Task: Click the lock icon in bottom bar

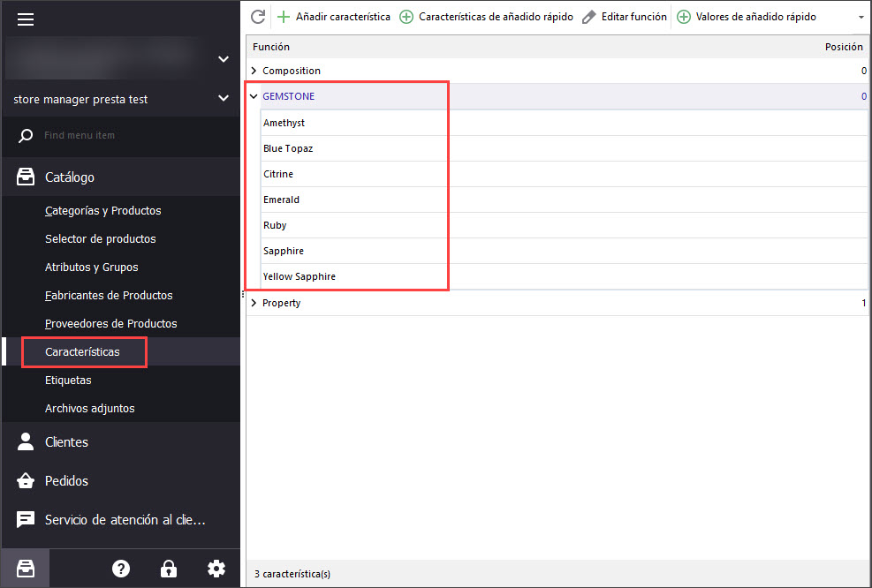Action: pos(169,569)
